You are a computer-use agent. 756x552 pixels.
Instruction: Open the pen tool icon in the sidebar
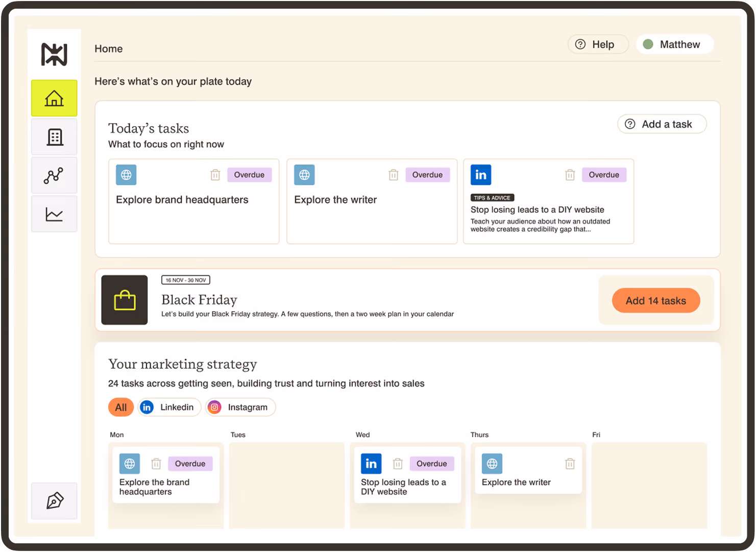click(54, 501)
